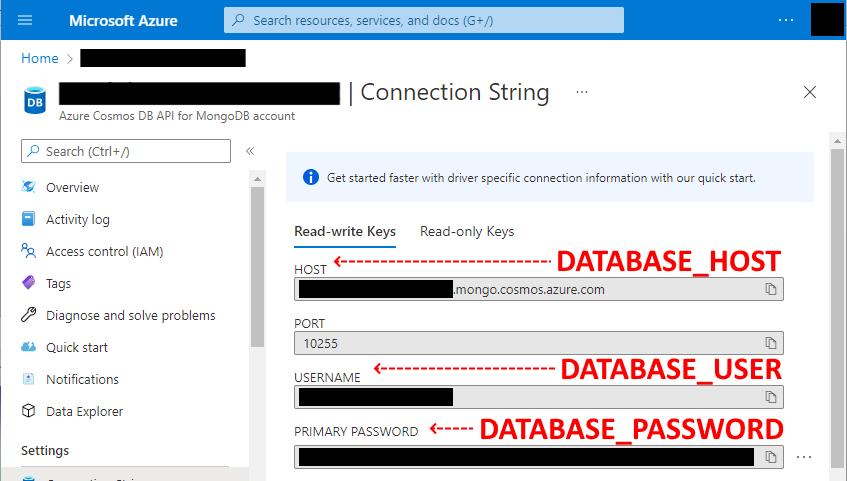The height and width of the screenshot is (481, 847).
Task: Click the purple Tags icon
Action: click(x=29, y=282)
